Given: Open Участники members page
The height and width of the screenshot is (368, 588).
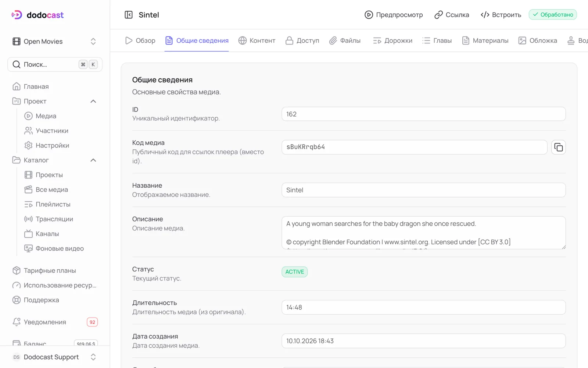Looking at the screenshot, I should coord(46,131).
